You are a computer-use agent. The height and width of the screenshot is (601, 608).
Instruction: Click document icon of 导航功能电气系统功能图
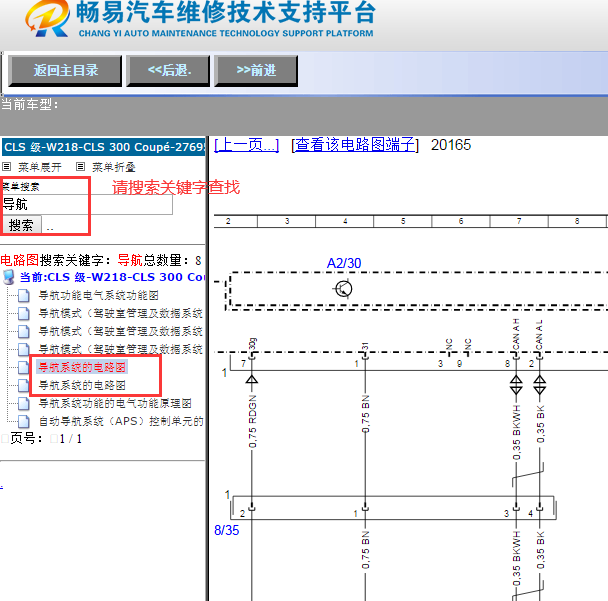point(24,295)
